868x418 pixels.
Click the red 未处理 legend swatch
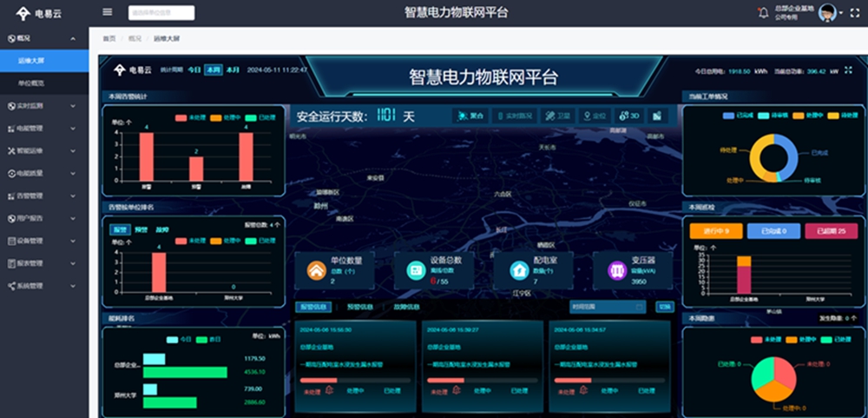181,117
